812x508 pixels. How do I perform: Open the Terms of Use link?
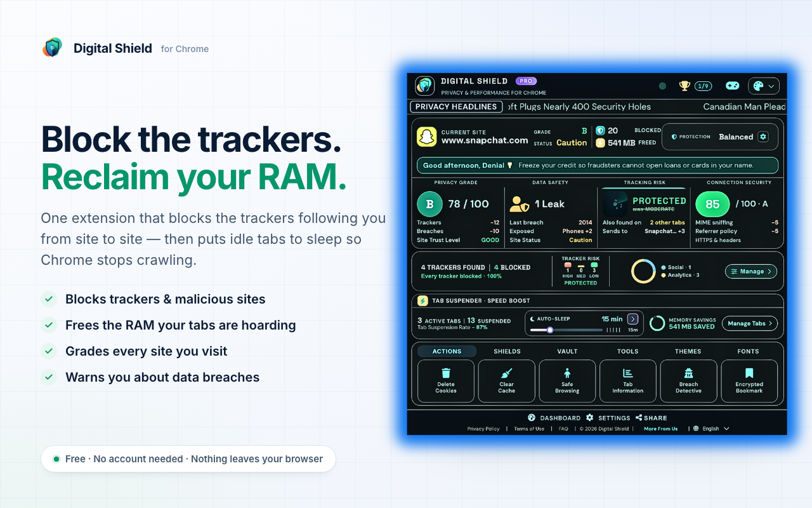(529, 429)
